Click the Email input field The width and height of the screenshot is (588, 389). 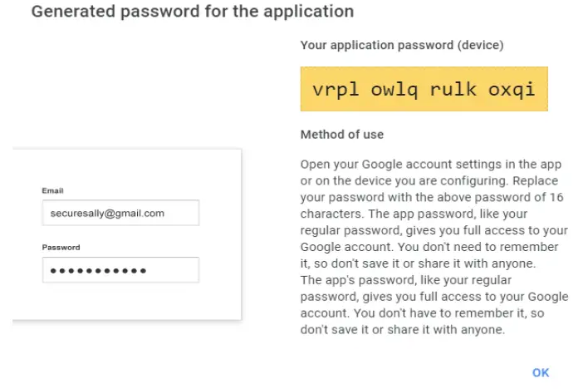click(x=120, y=213)
